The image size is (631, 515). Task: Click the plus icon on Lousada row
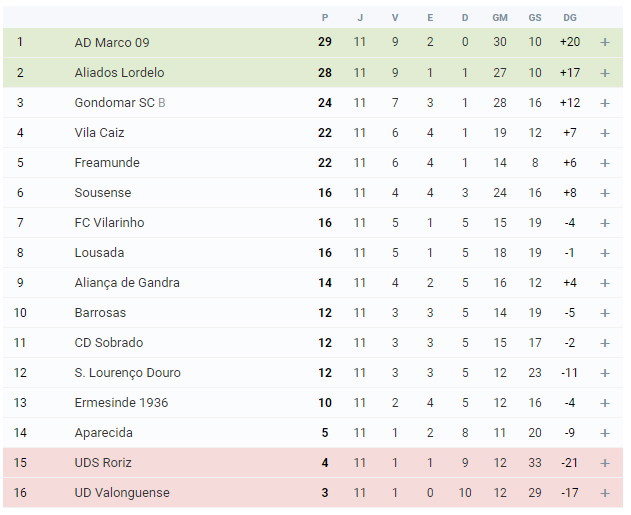tap(605, 253)
